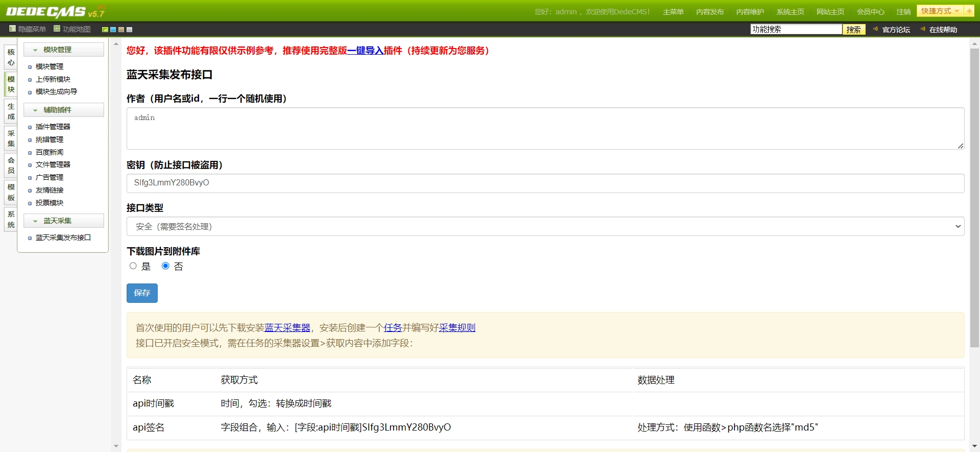Switch to the 采集 side tab
This screenshot has height=452, width=980.
point(11,138)
